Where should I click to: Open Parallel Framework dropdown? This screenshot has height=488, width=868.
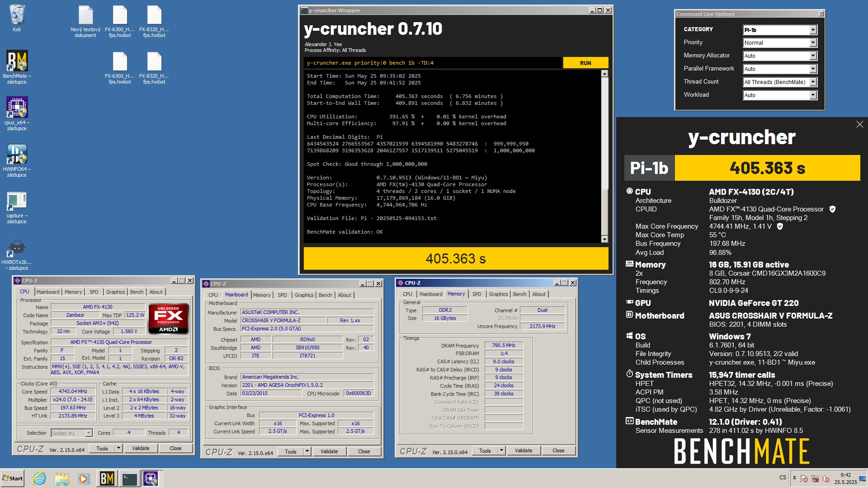(780, 69)
